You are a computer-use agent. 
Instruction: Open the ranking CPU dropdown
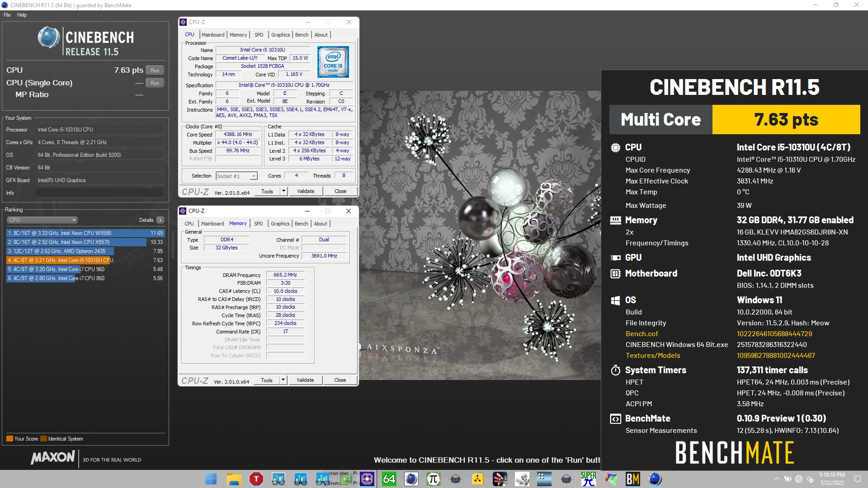coord(42,220)
